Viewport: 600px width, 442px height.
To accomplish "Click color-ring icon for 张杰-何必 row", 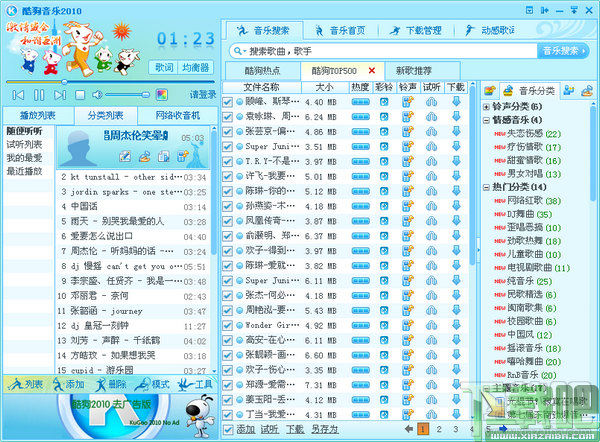I will [x=384, y=295].
